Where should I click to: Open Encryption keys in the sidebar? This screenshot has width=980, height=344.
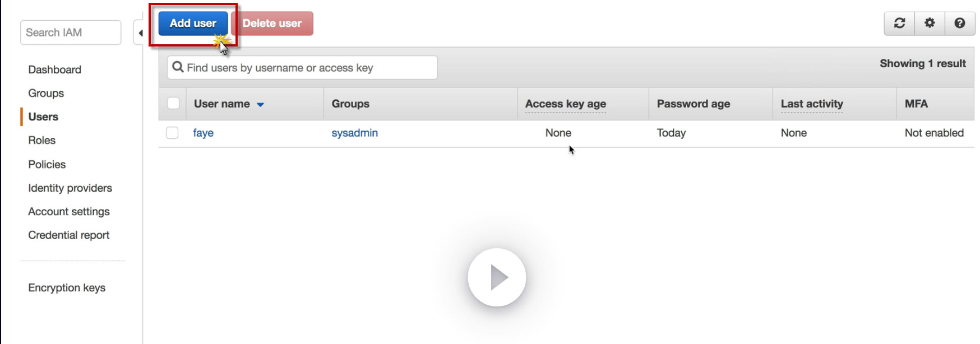pyautogui.click(x=67, y=287)
